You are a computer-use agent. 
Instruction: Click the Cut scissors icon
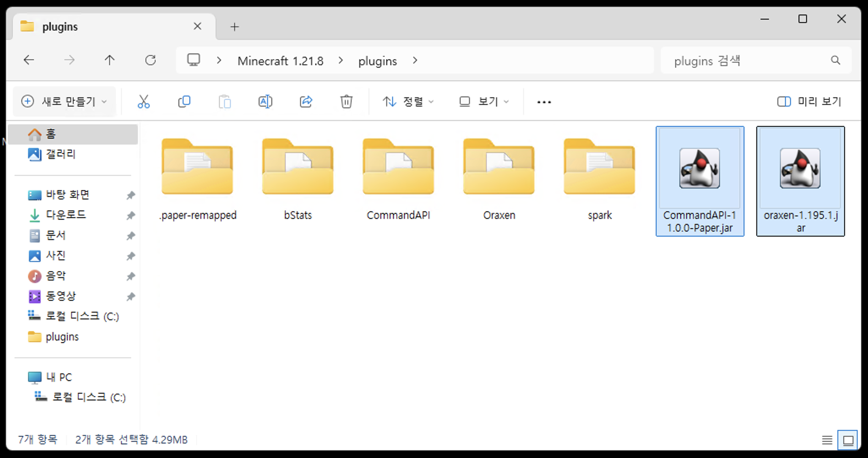coord(144,102)
